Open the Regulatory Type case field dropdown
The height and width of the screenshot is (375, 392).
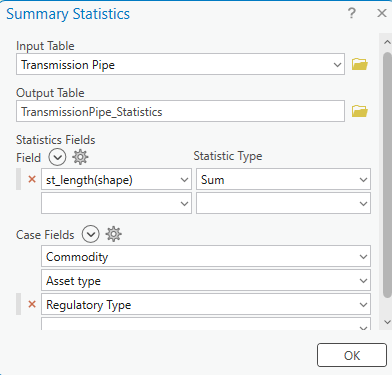[363, 305]
